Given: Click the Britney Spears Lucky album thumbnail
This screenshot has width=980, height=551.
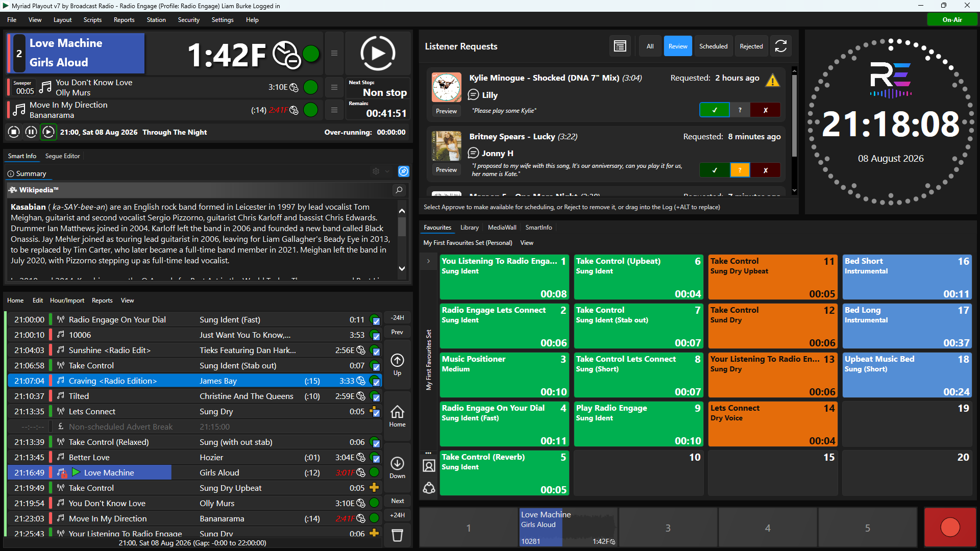Looking at the screenshot, I should point(446,146).
